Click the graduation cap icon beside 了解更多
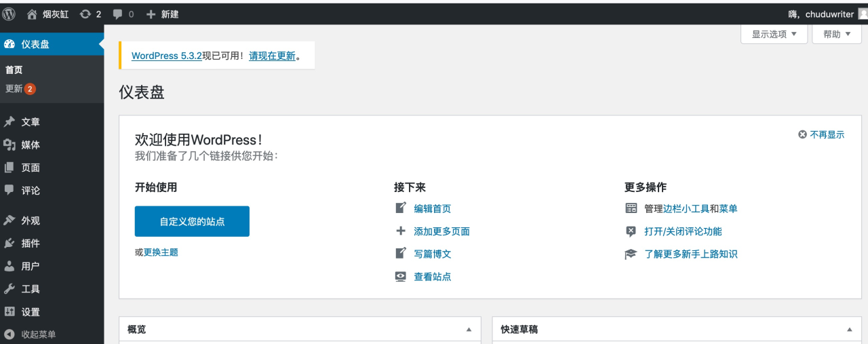 point(631,254)
